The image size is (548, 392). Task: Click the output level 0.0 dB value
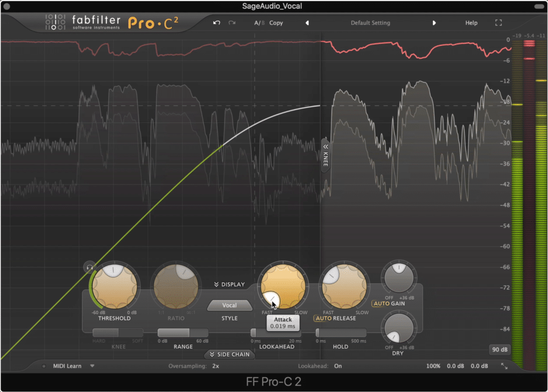click(479, 366)
